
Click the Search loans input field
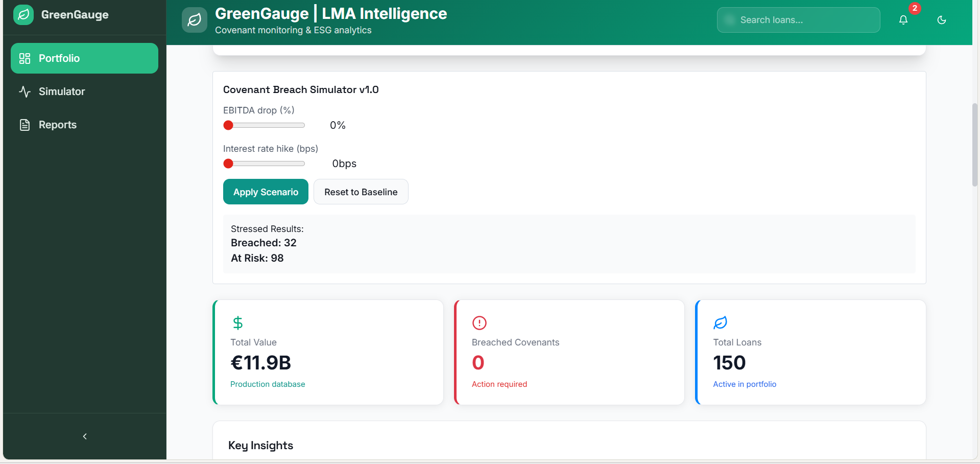pos(798,20)
